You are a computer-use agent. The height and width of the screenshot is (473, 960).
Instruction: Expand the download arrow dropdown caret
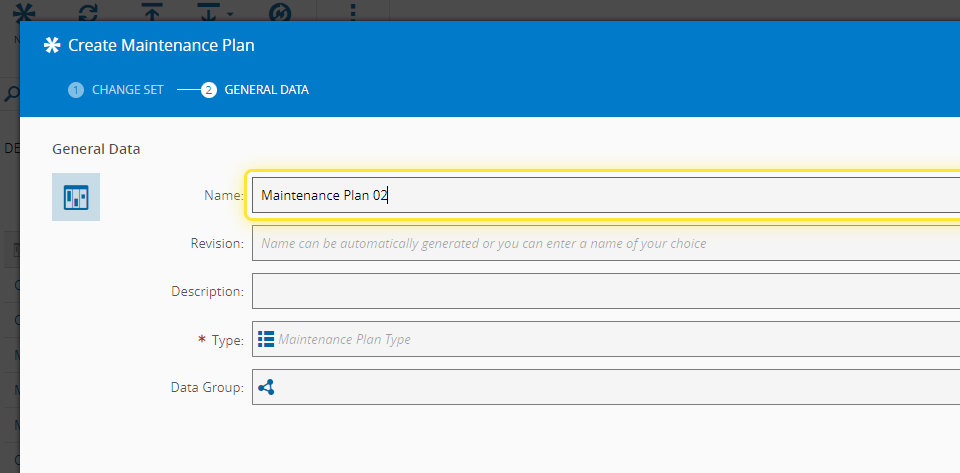[231, 13]
